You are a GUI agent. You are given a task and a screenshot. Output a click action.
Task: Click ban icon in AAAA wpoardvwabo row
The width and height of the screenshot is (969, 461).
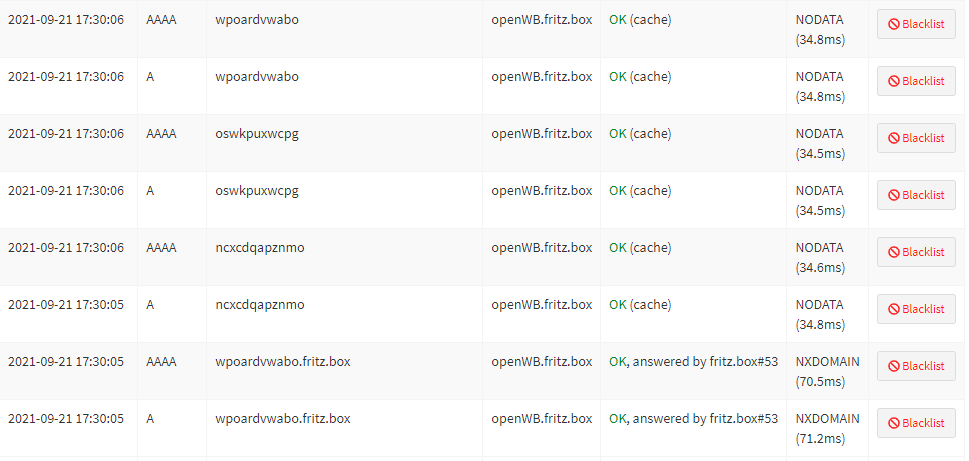point(894,24)
